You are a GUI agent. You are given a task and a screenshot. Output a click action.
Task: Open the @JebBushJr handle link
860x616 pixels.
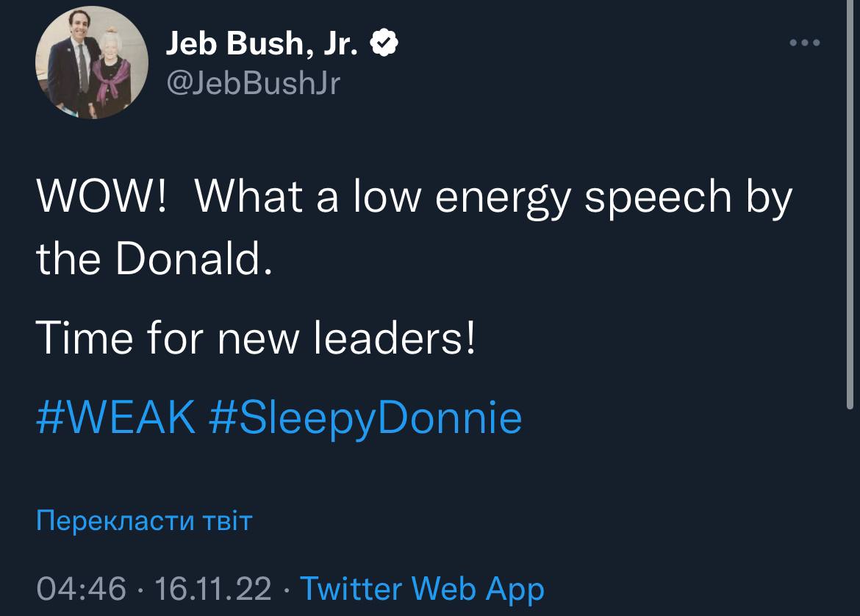pos(253,85)
